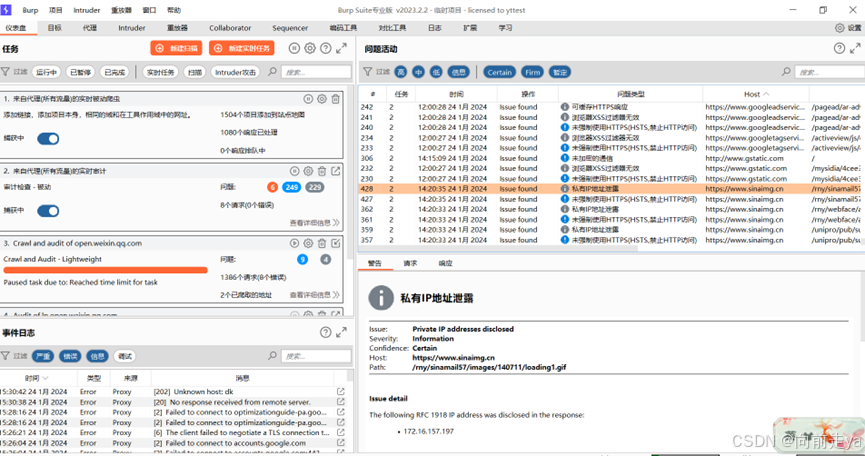This screenshot has width=865, height=456.
Task: Resume task 3 Crawl and audit
Action: pyautogui.click(x=295, y=243)
